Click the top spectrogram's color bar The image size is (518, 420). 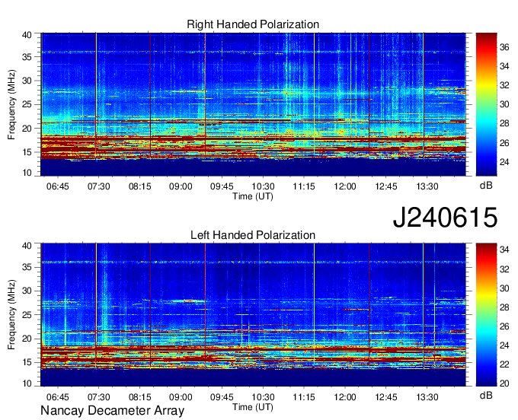(486, 104)
